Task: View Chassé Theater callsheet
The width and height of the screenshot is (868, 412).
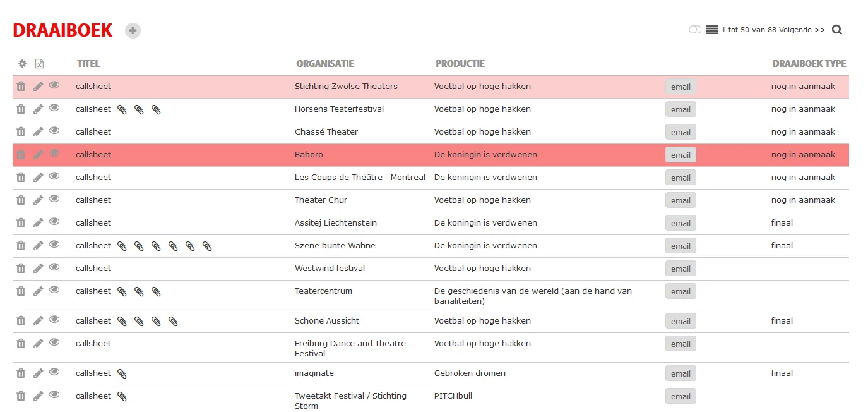Action: 54,131
